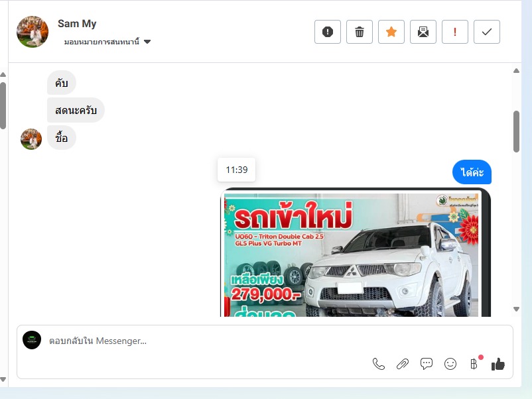The height and width of the screenshot is (399, 532).
Task: Flag conversation as priority with the red exclamation icon
Action: pos(455,32)
